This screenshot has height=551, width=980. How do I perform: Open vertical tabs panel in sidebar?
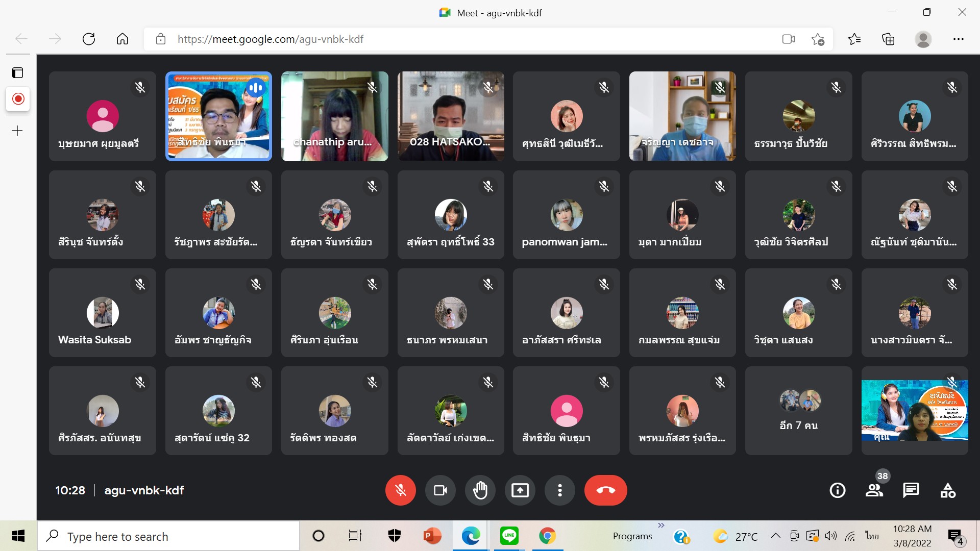[x=18, y=73]
